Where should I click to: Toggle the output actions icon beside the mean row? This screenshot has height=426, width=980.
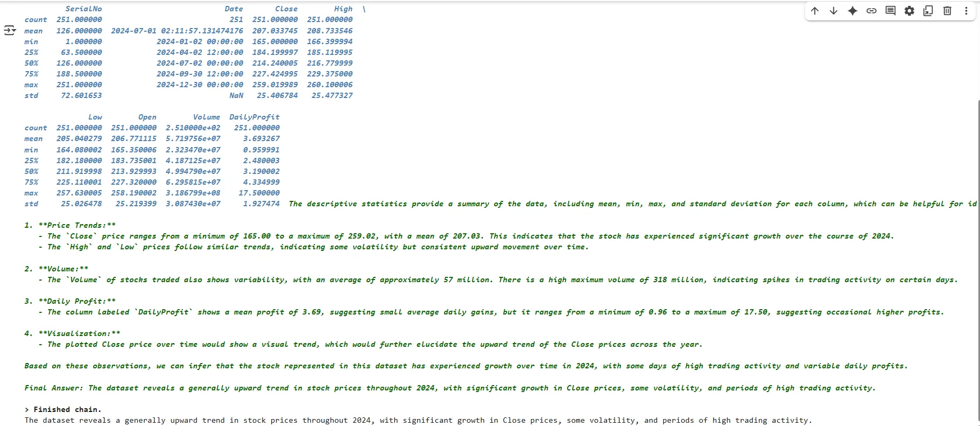[10, 31]
